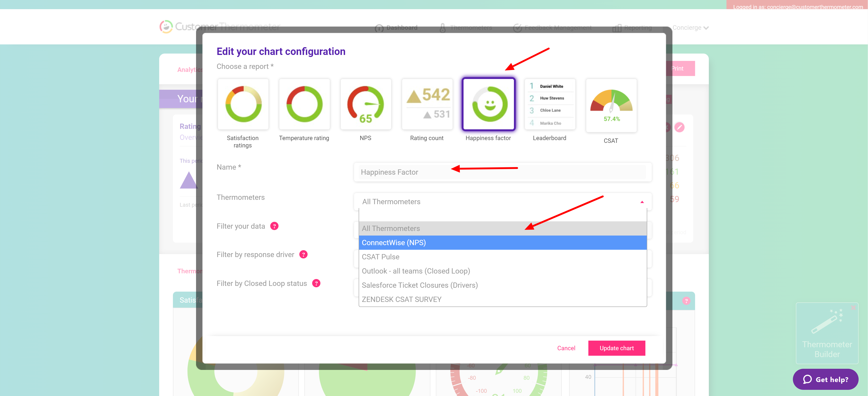Open the Reporting navigation item
This screenshot has width=868, height=396.
point(632,28)
